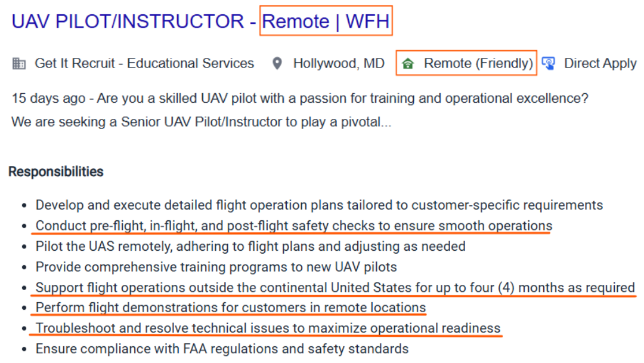Click the Pilot the UAS remotely bullet
Image resolution: width=644 pixels, height=363 pixels.
click(250, 247)
